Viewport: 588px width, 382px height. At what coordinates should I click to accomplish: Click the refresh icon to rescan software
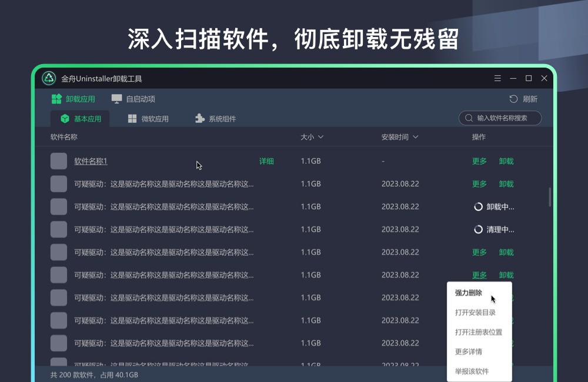pos(513,99)
